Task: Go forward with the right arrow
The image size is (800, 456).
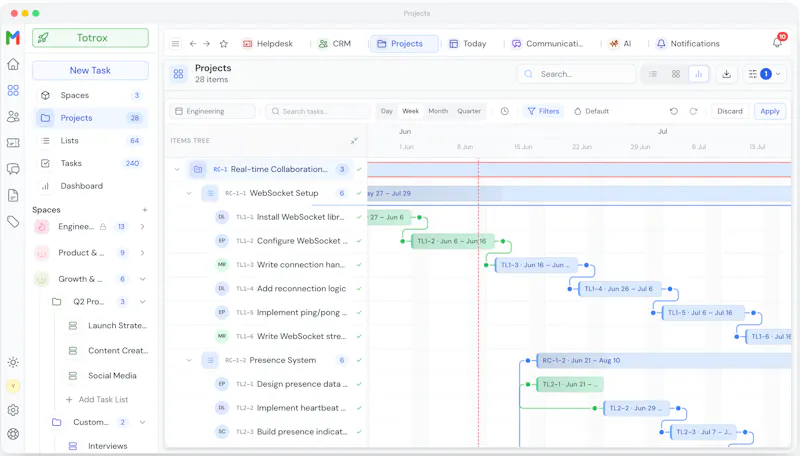Action: click(207, 44)
